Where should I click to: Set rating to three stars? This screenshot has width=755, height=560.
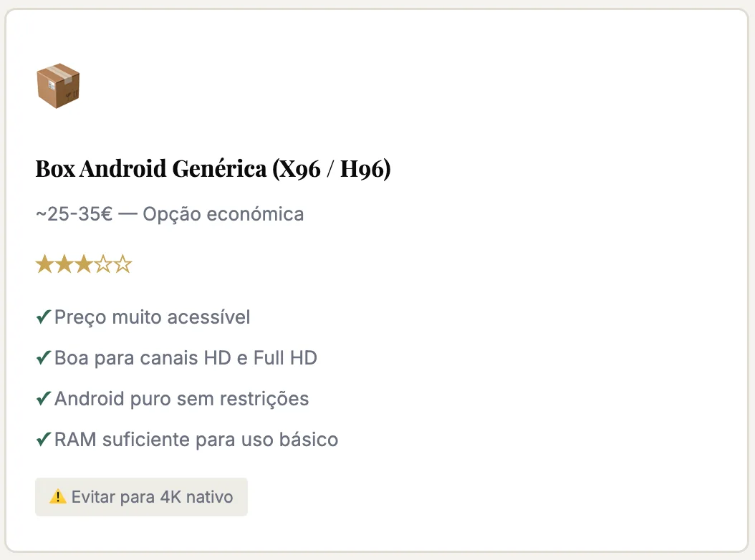(84, 265)
